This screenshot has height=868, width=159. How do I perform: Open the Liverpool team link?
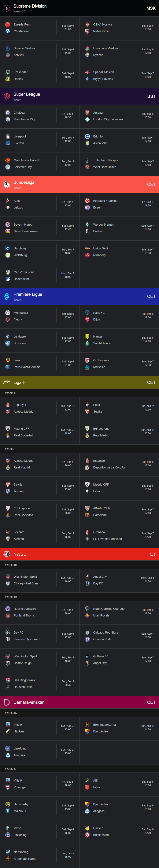[x=20, y=136]
